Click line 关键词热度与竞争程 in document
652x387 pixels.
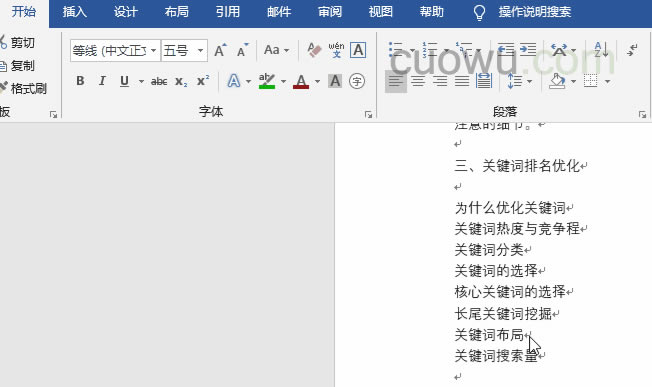[x=517, y=228]
